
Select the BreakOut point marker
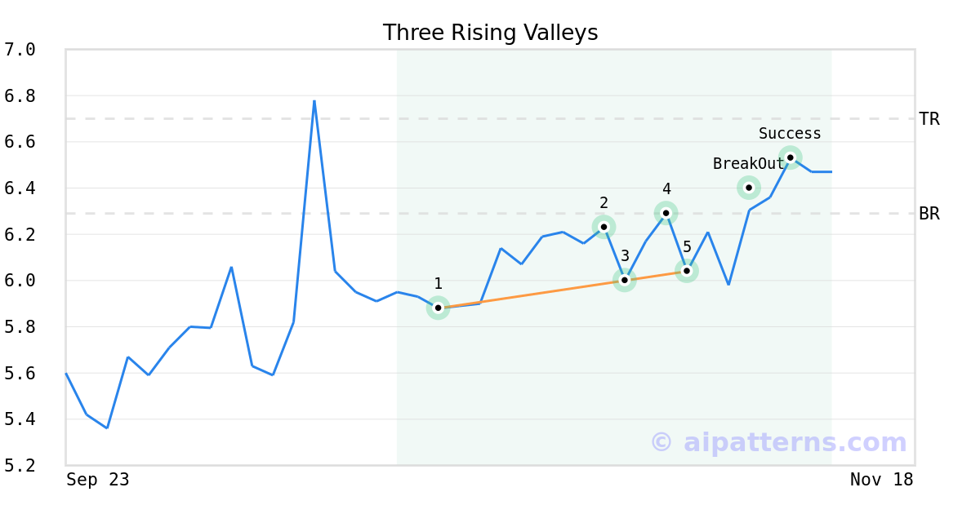click(749, 188)
